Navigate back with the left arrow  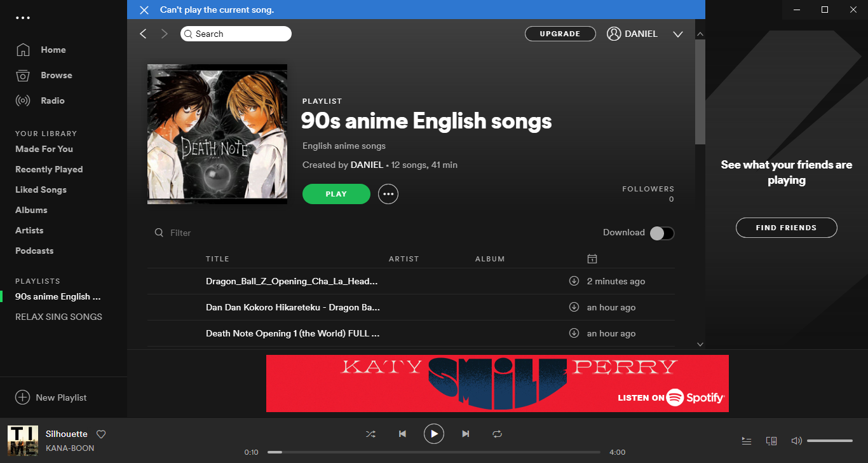coord(143,34)
